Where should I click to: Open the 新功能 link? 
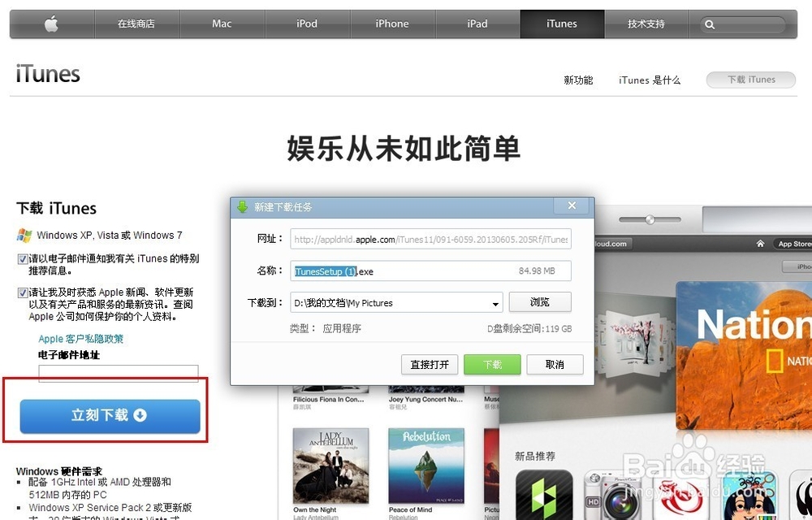tap(578, 80)
